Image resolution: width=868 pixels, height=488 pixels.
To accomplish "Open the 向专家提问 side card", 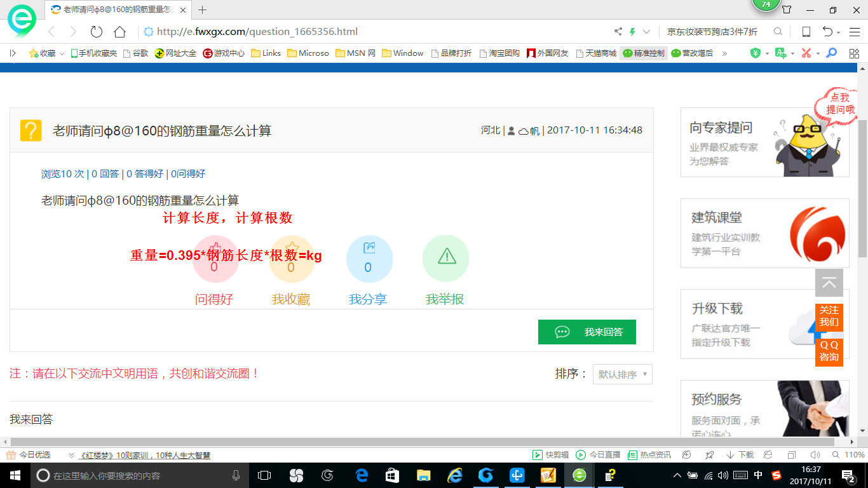I will [765, 142].
